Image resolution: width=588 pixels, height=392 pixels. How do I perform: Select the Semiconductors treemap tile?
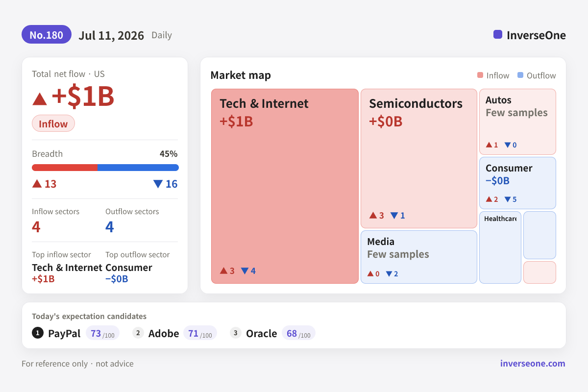click(419, 158)
